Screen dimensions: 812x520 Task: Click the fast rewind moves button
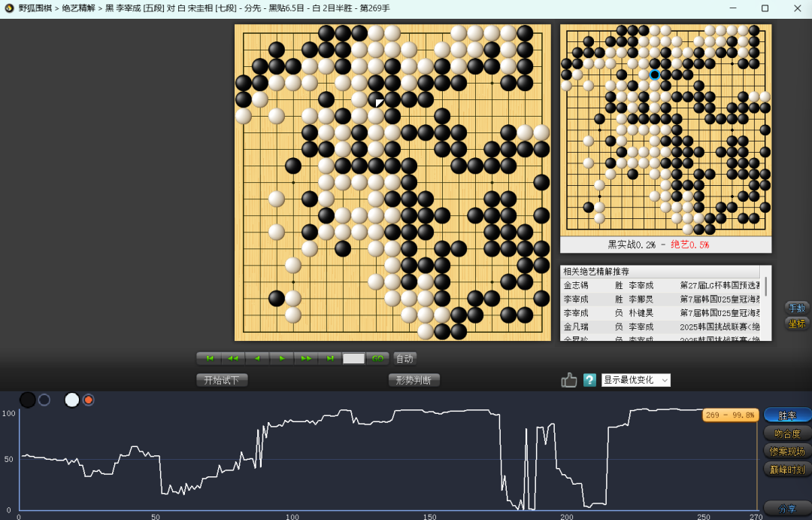pos(233,358)
